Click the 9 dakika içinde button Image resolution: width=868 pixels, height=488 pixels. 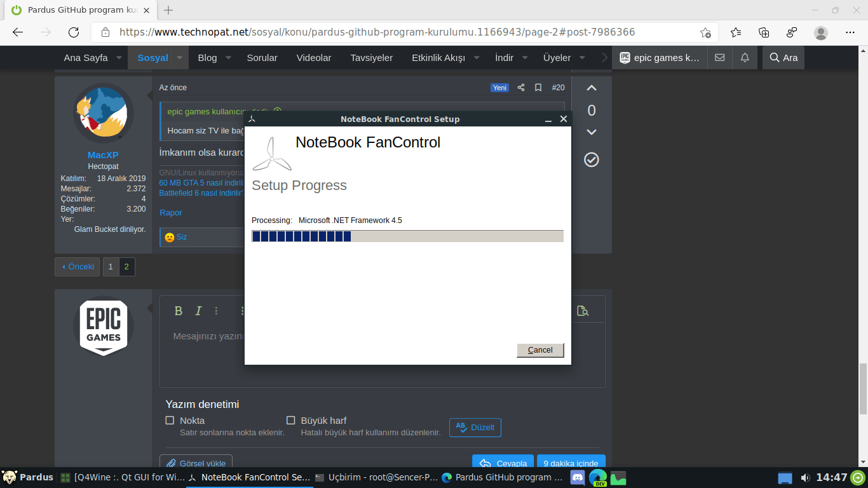point(571,463)
